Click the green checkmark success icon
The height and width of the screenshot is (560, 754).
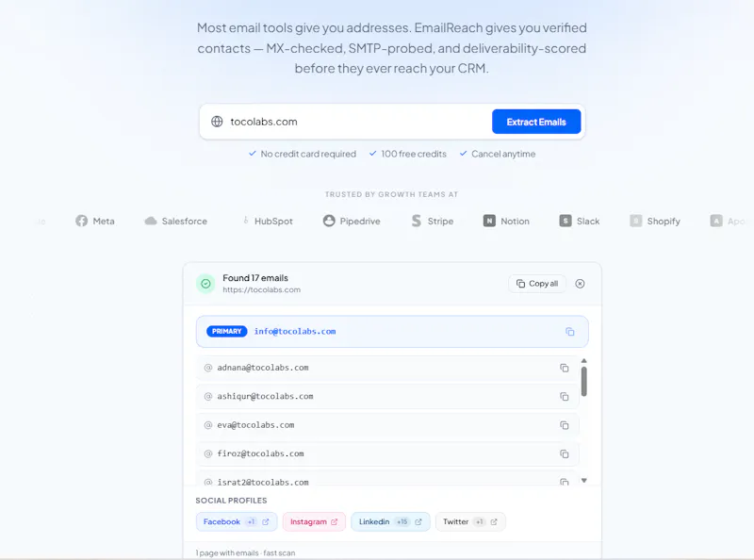pos(205,284)
